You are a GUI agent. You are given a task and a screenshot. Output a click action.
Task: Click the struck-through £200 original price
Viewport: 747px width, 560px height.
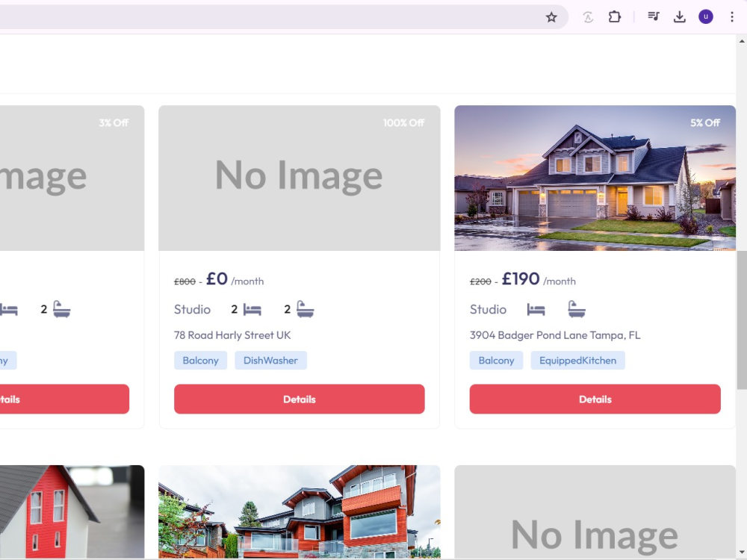pyautogui.click(x=480, y=282)
